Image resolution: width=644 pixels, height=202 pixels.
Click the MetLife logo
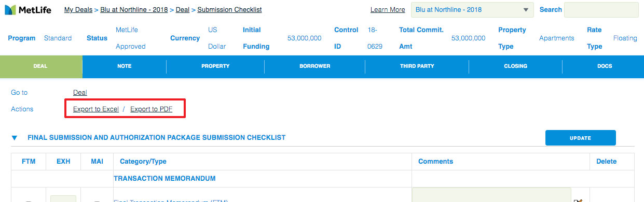tap(28, 9)
